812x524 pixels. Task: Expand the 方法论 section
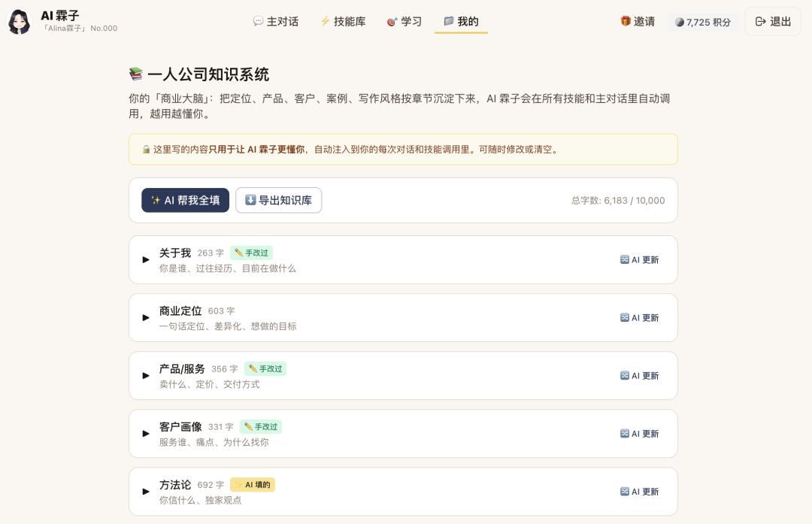pyautogui.click(x=146, y=492)
